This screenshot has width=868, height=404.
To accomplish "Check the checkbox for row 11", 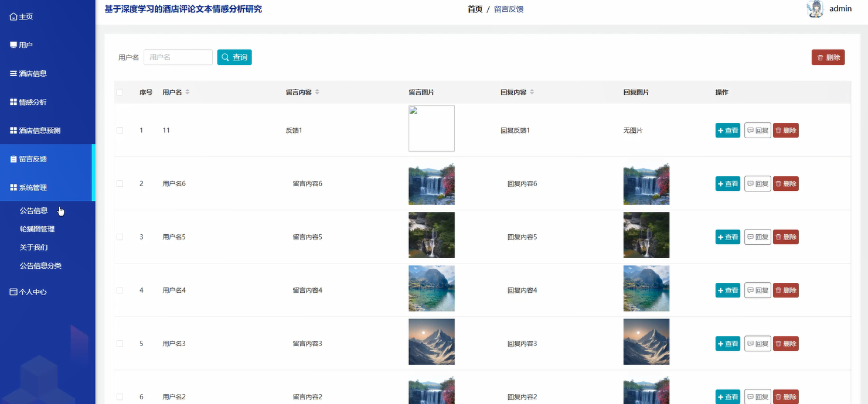I will (120, 130).
